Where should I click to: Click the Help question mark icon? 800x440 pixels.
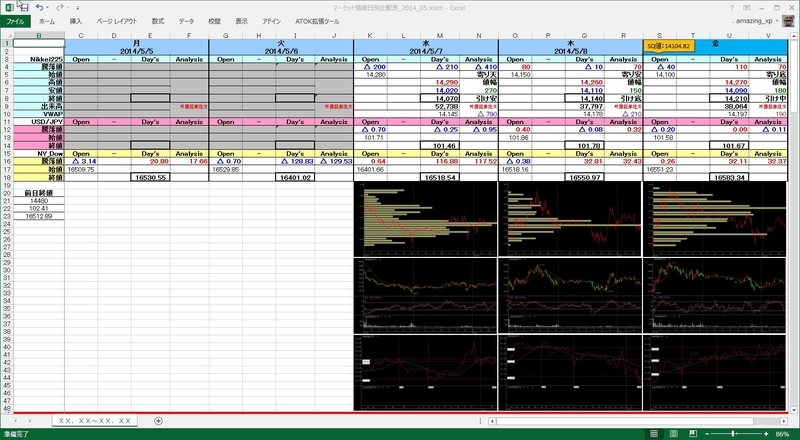coord(732,8)
